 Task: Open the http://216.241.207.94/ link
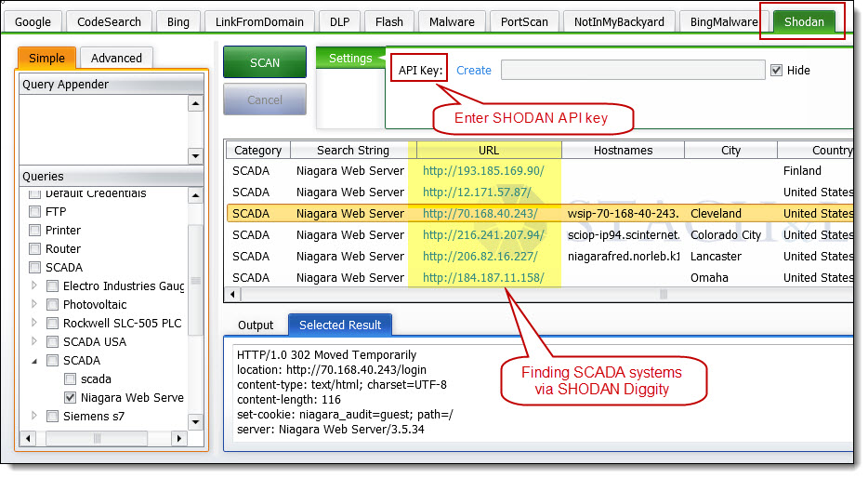[x=483, y=235]
